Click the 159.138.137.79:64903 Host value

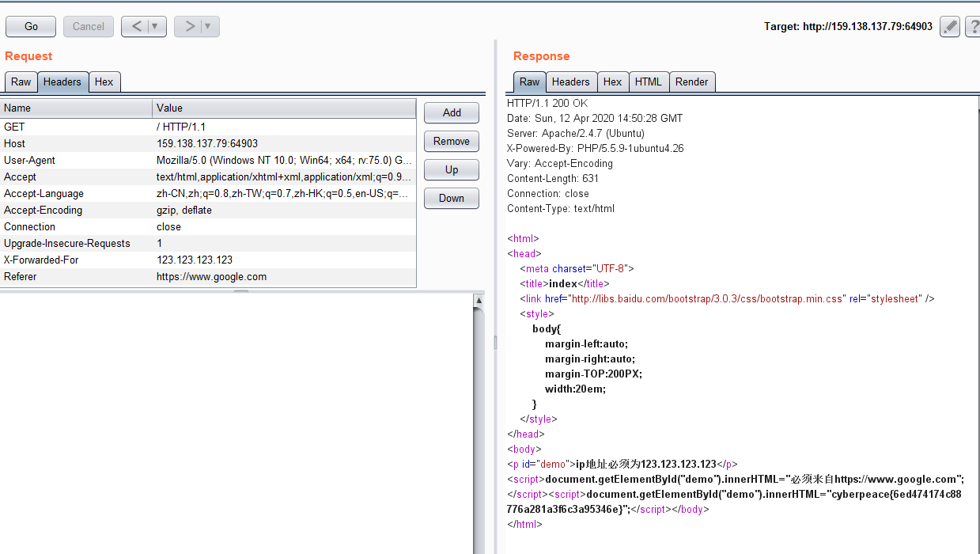click(284, 143)
